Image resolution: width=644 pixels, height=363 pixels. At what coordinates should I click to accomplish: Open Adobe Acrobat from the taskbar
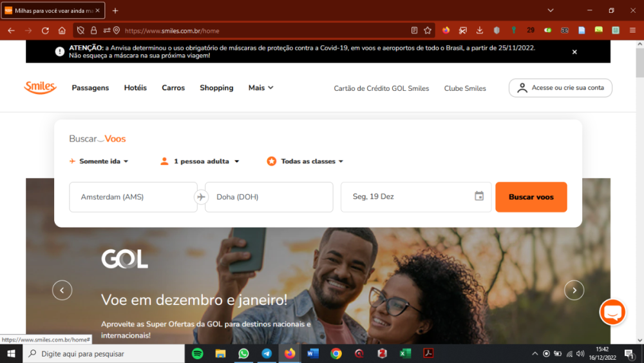(x=428, y=353)
